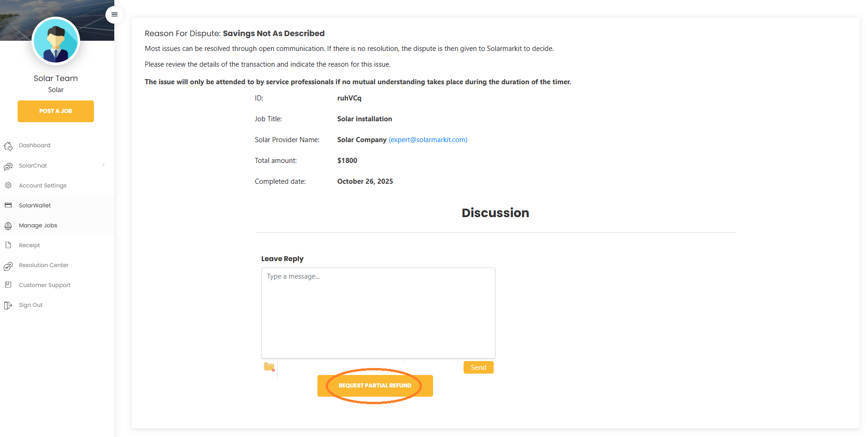Open Resolution Center from sidebar
The image size is (868, 437).
click(x=43, y=265)
